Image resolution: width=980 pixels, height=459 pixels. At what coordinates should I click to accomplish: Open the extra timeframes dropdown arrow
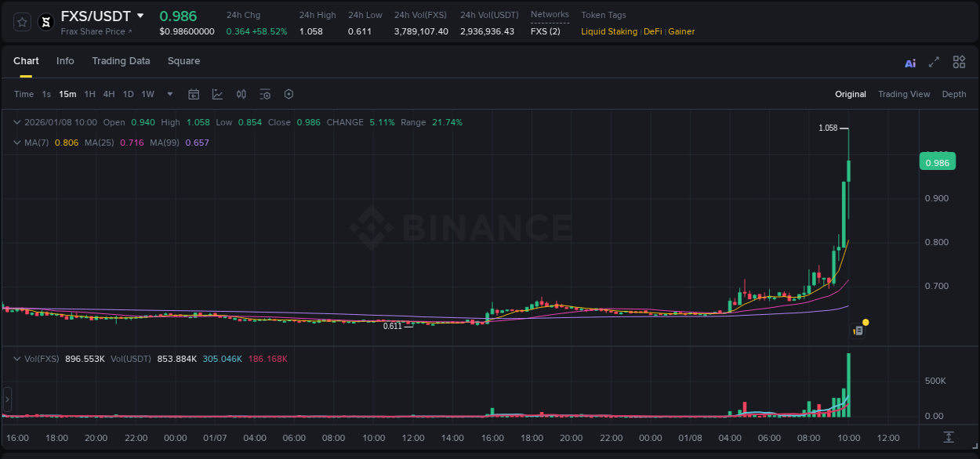(x=169, y=93)
